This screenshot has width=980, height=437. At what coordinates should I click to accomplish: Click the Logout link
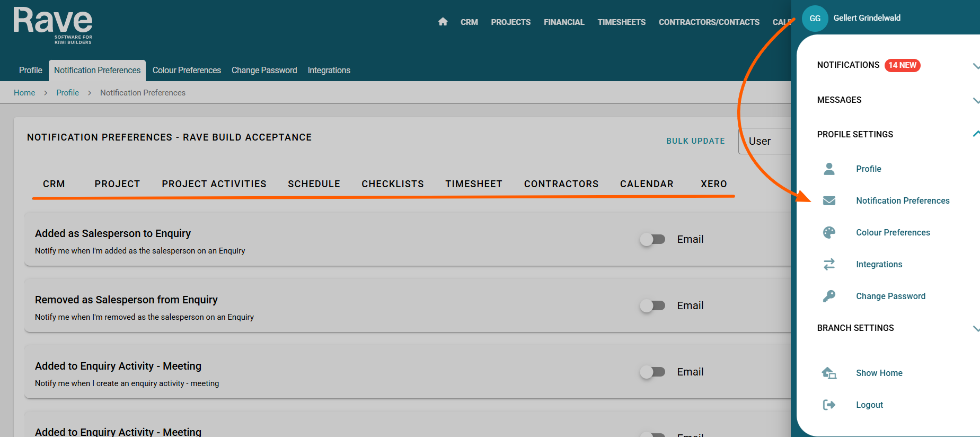pyautogui.click(x=870, y=405)
